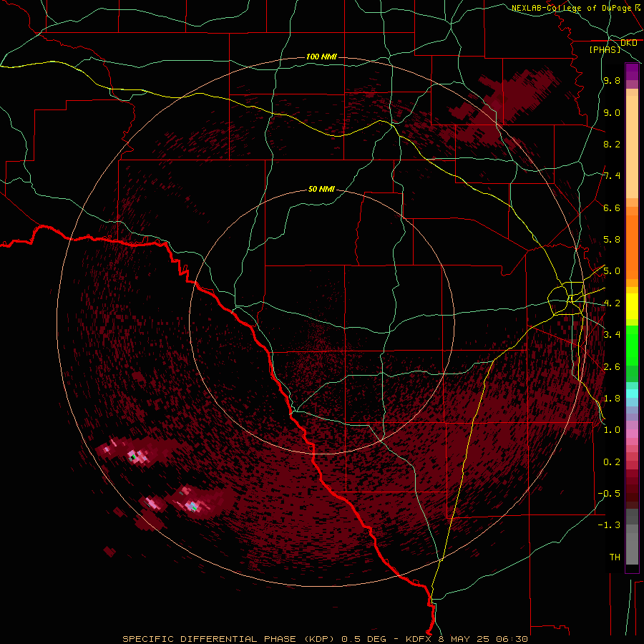
Task: Click the 50 NMI range ring label
Action: (321, 189)
